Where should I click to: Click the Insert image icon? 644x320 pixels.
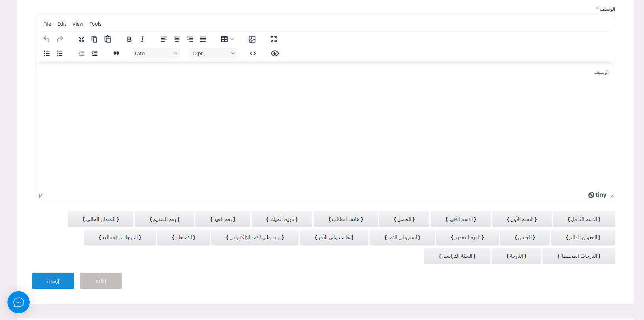[252, 39]
